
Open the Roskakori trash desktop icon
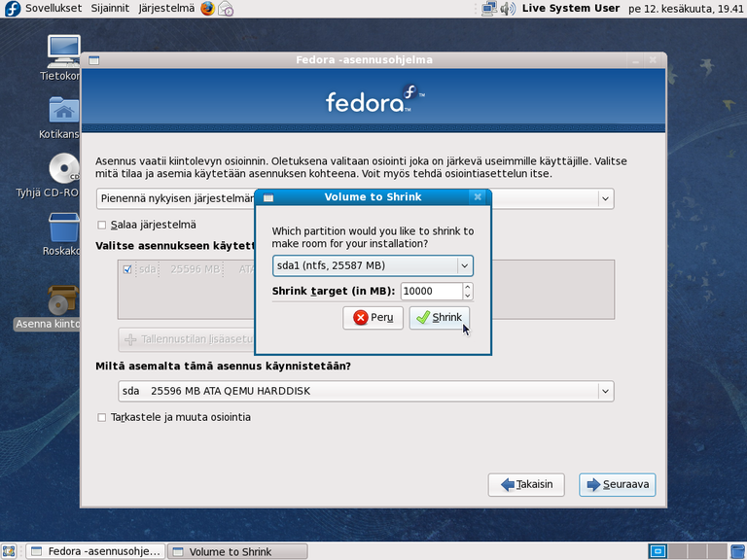(63, 228)
